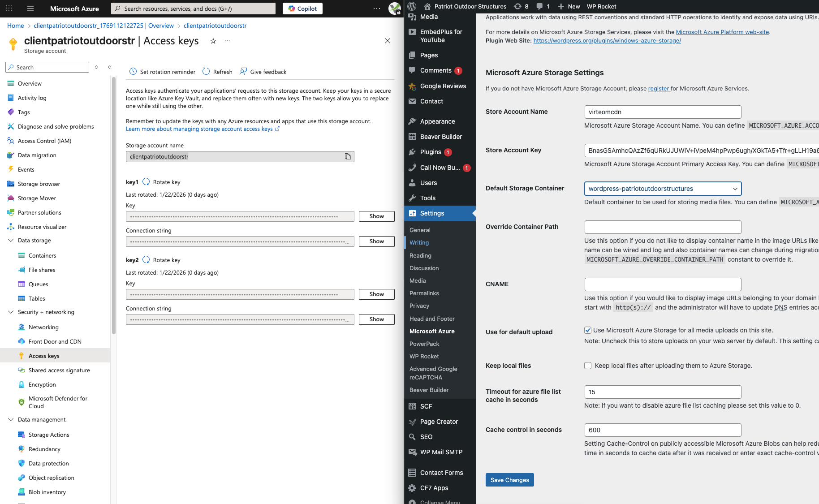Show the key1 Key value

click(x=376, y=216)
